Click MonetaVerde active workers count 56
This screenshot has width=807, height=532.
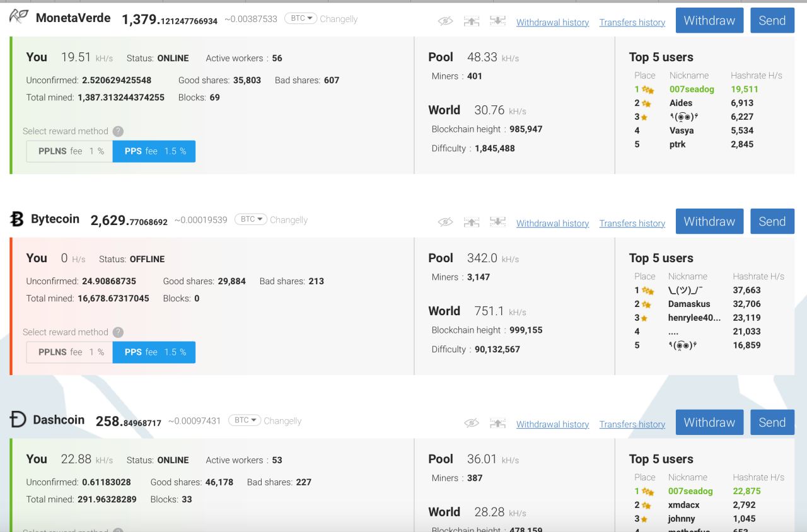(277, 59)
